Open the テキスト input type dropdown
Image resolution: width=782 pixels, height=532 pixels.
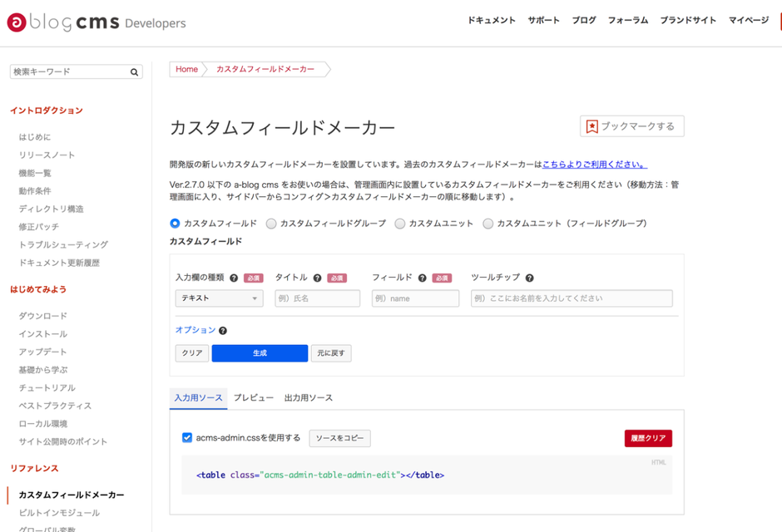point(219,298)
